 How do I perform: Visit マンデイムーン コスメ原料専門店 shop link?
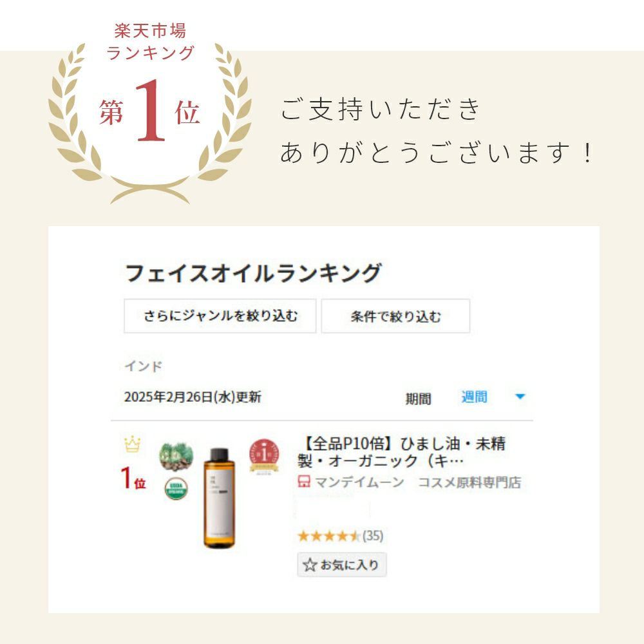[418, 482]
